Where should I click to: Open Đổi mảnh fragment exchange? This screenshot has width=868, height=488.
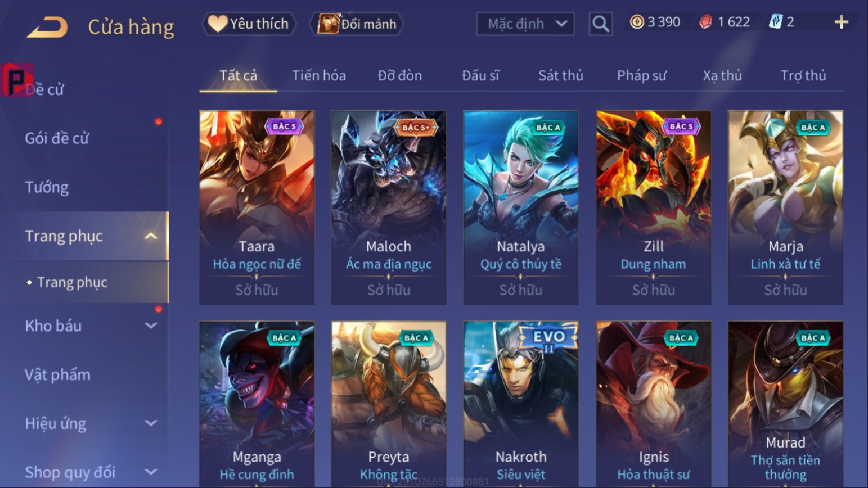coord(357,24)
